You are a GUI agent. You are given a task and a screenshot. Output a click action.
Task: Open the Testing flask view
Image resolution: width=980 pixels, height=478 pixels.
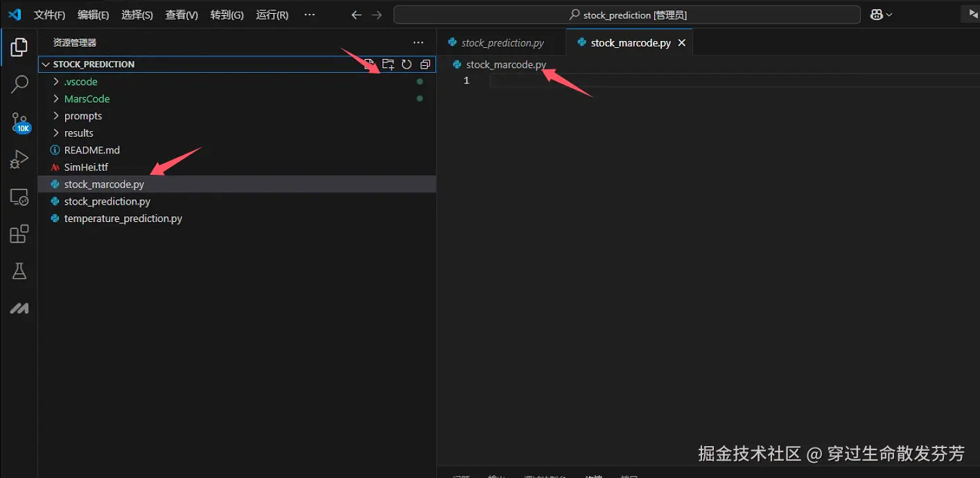coord(19,271)
